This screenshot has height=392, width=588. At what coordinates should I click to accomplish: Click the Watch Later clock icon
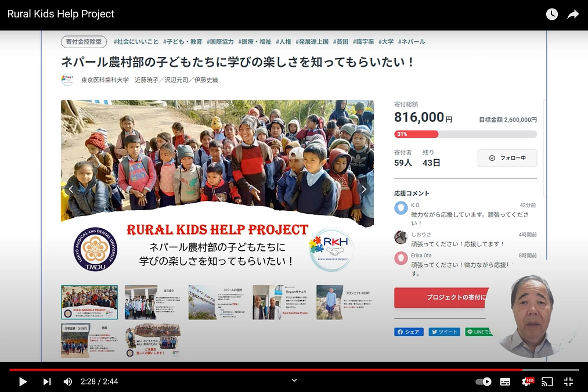(x=551, y=13)
